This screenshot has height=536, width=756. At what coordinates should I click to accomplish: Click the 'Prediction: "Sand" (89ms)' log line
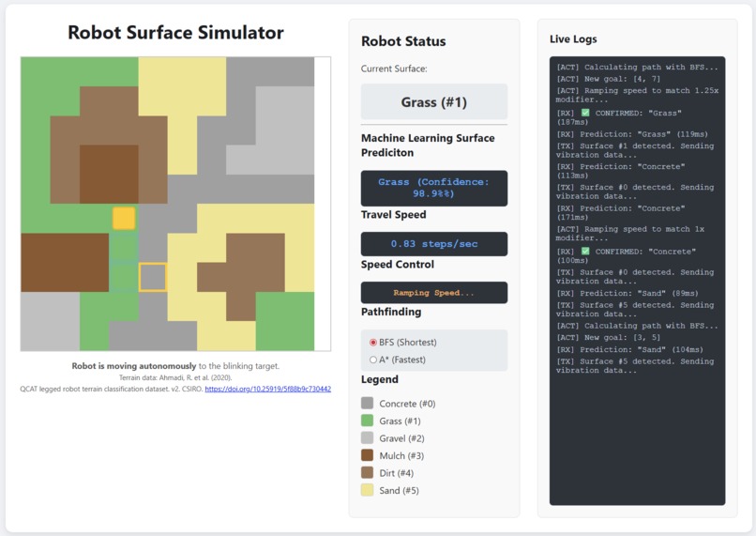[x=627, y=293]
